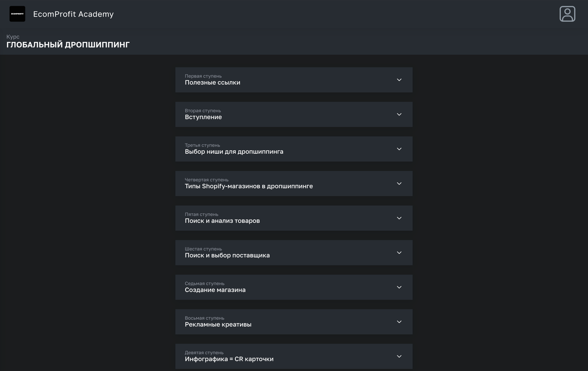Click the Первая ступень label

(203, 76)
